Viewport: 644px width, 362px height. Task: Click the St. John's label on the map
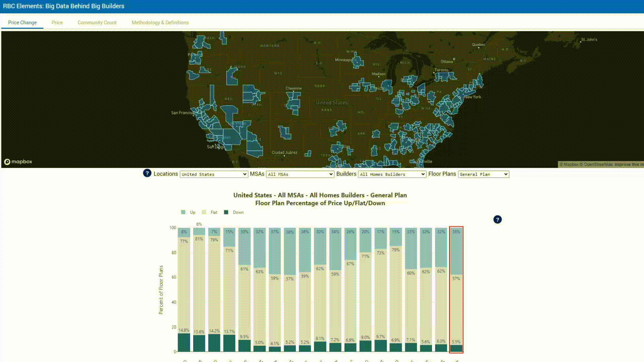coord(589,40)
